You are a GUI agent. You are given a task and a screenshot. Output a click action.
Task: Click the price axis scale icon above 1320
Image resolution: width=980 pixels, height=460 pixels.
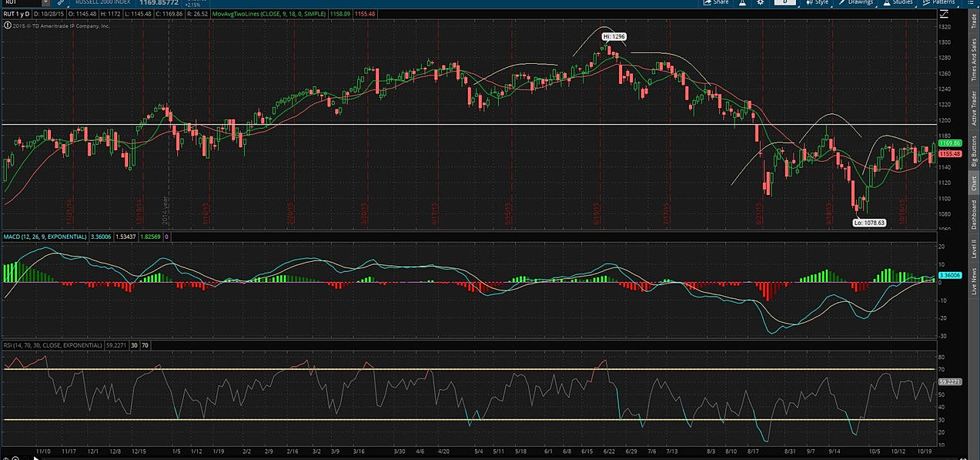[945, 14]
